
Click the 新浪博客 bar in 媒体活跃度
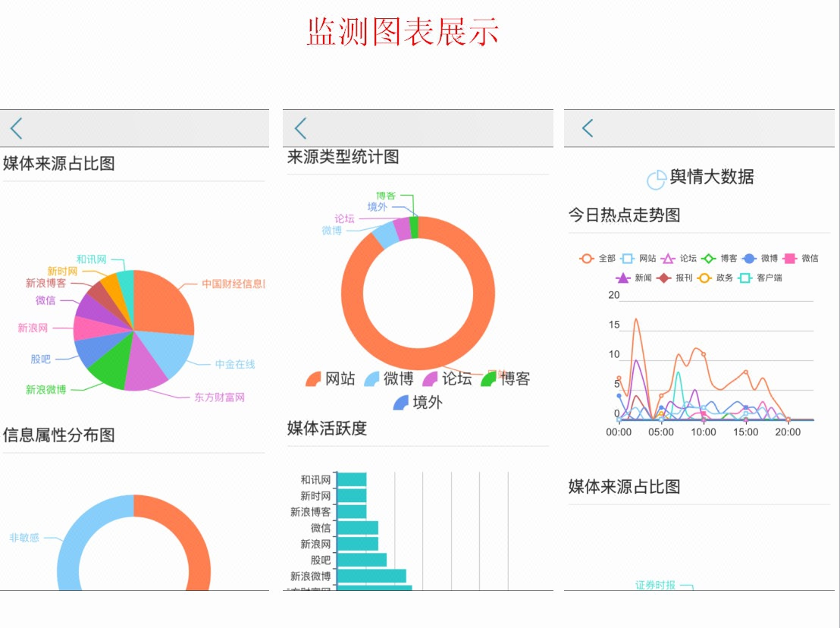352,512
